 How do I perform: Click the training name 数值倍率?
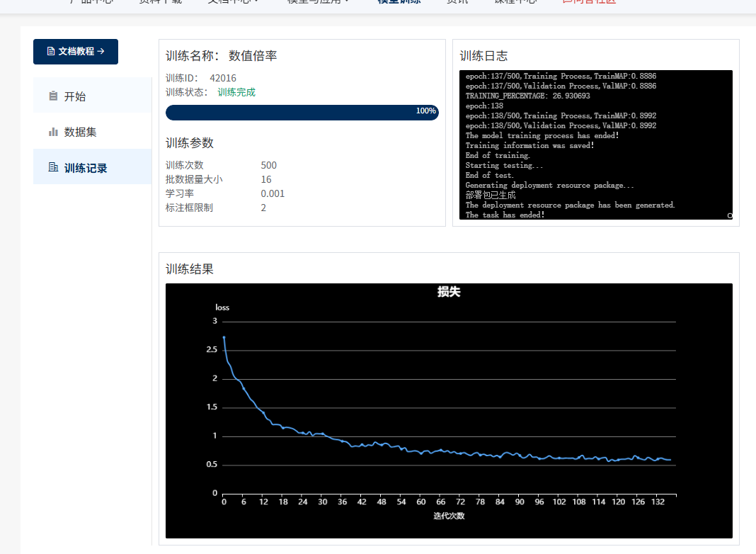pyautogui.click(x=253, y=56)
